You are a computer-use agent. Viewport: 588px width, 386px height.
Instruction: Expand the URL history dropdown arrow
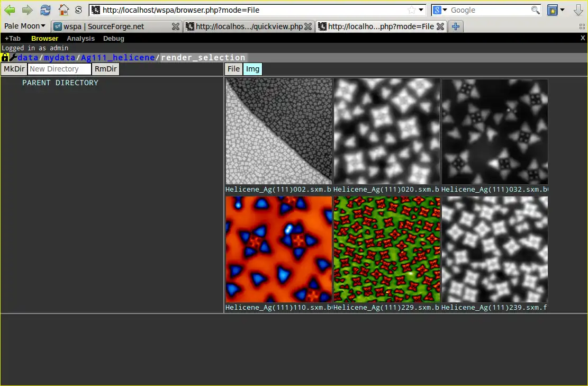(x=421, y=10)
